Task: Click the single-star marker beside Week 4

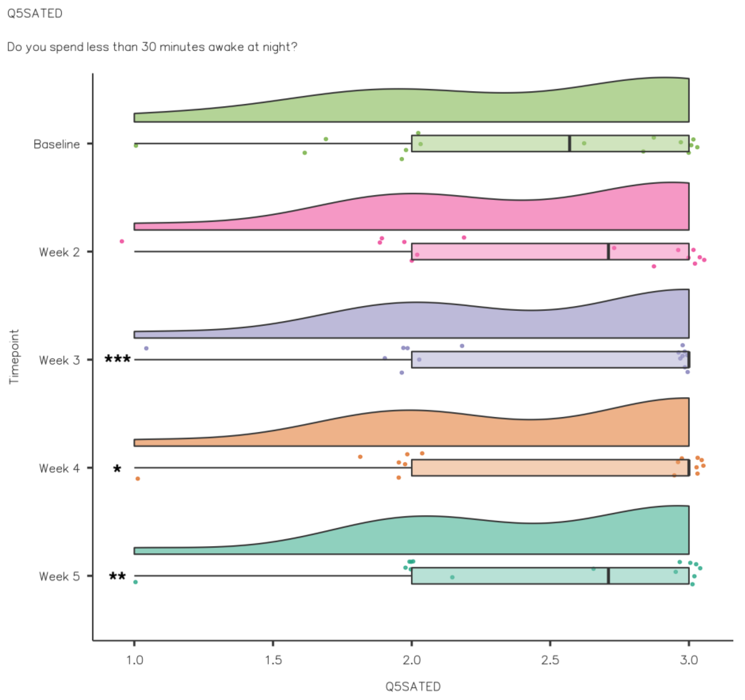Action: click(x=117, y=469)
